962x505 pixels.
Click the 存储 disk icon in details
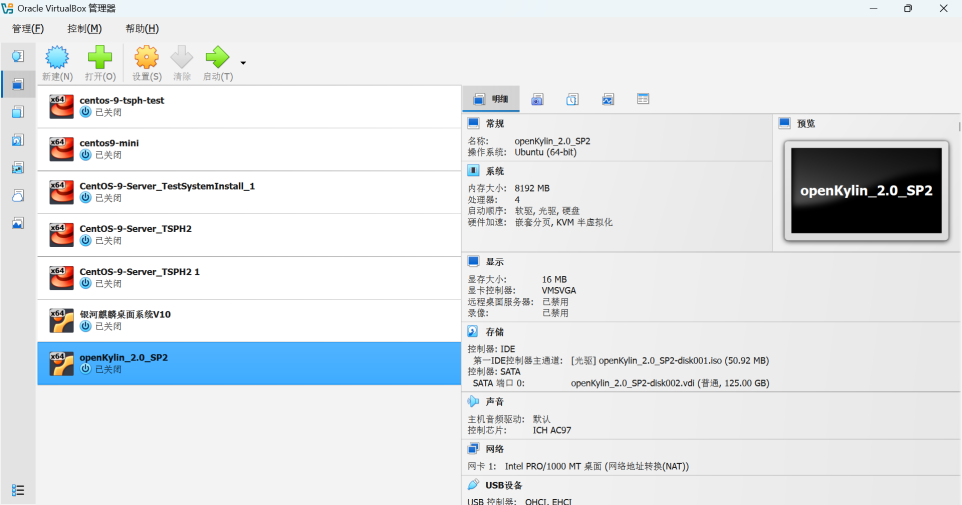[473, 331]
